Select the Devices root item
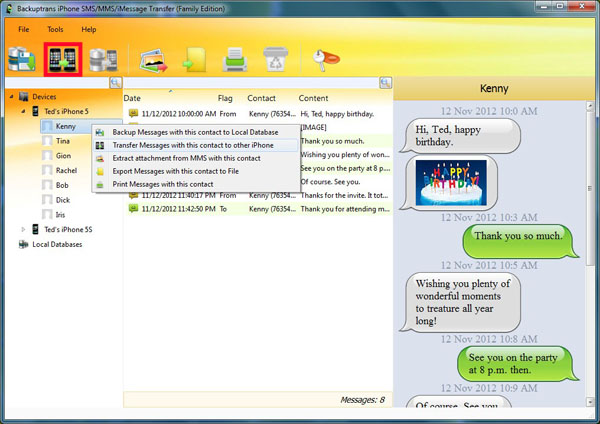This screenshot has width=600, height=424. [44, 96]
